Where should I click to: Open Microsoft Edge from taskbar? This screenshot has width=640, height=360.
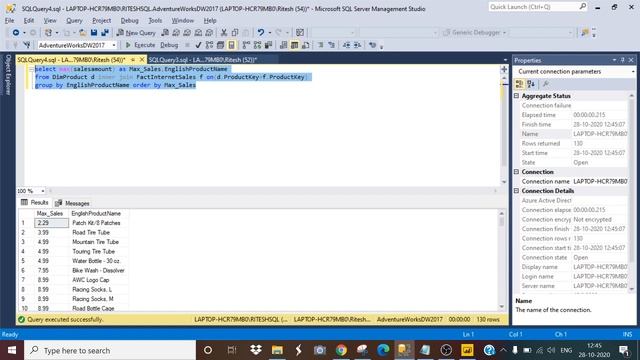pyautogui.click(x=383, y=350)
